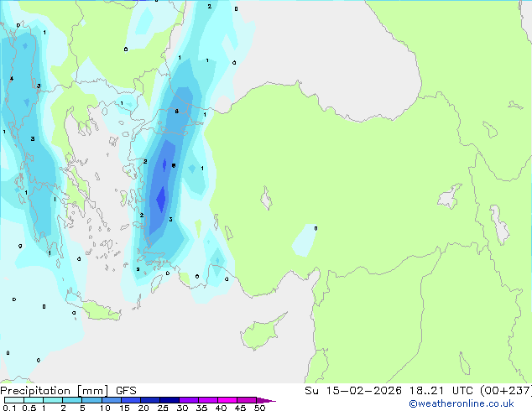Select pink swatch between 40 and 45

227,400
